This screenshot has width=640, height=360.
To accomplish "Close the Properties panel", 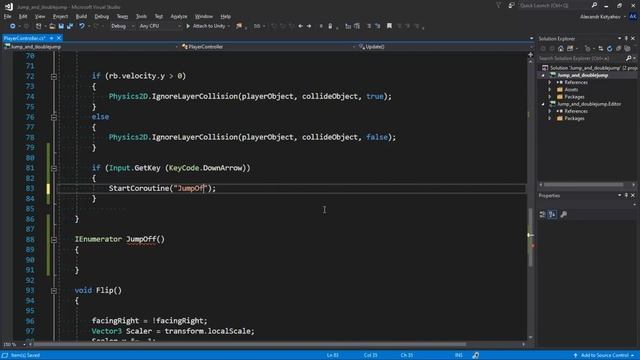I will (x=633, y=196).
